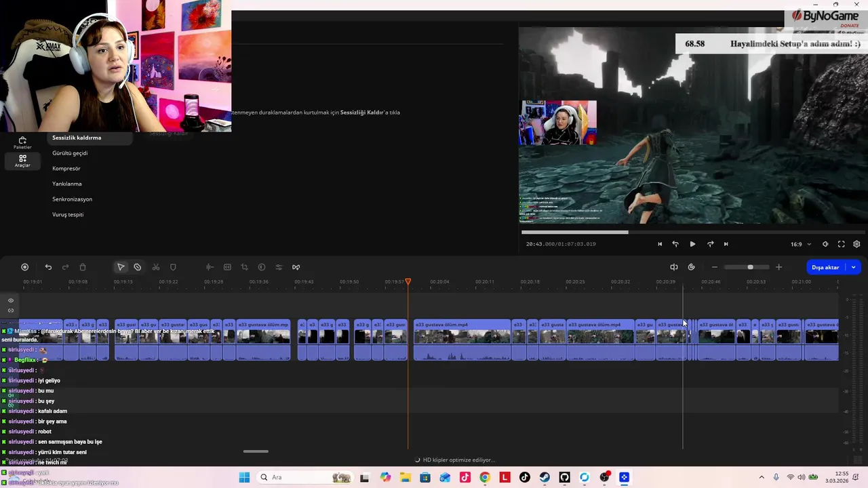
Task: Click timeline ruler at 00:20:25
Action: pyautogui.click(x=575, y=282)
